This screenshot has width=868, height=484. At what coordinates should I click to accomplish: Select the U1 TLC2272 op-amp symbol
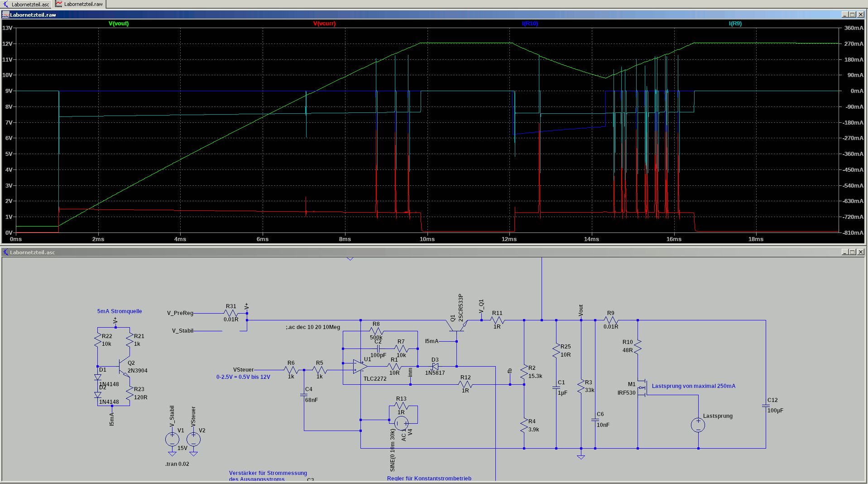pyautogui.click(x=360, y=366)
